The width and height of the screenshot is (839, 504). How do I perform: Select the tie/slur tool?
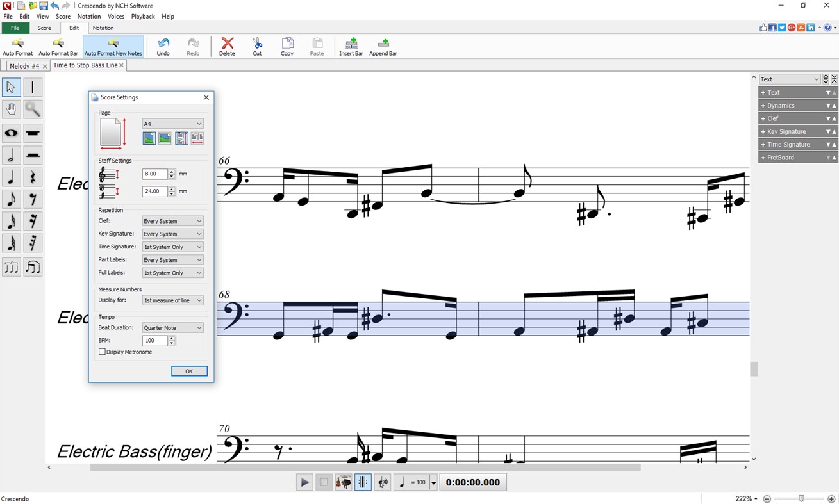pos(33,267)
